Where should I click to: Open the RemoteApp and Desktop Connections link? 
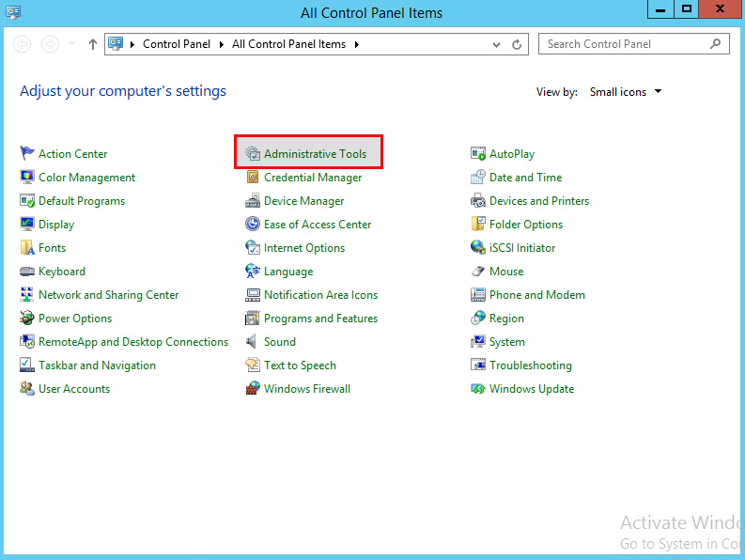point(133,342)
